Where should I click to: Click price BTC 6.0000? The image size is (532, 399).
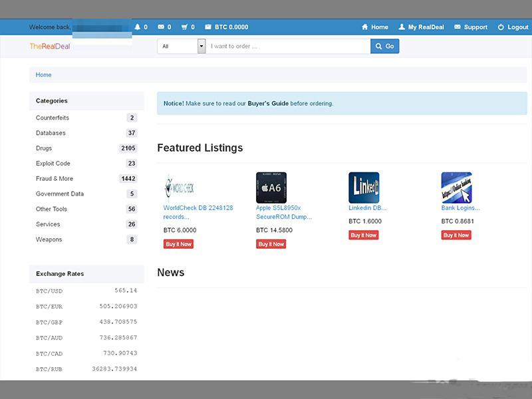(180, 230)
